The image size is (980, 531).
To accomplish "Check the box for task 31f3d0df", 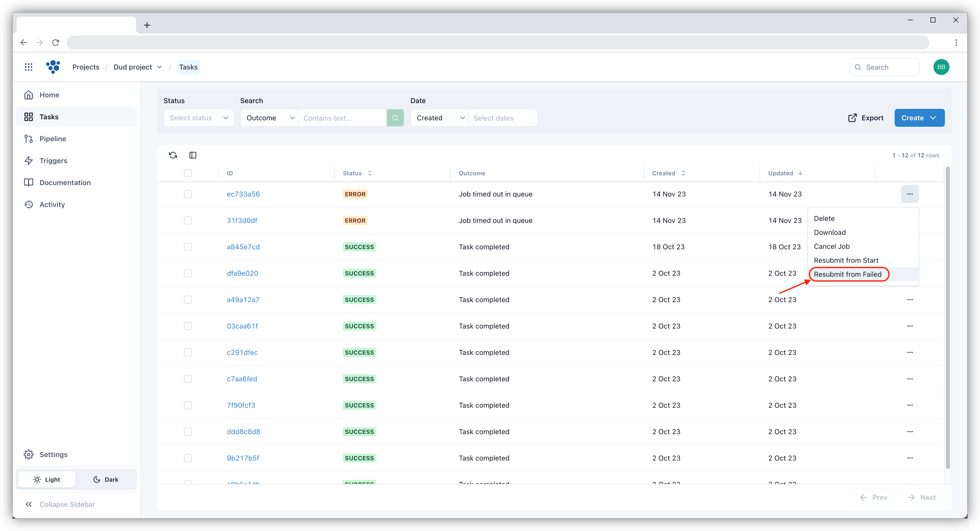I will pyautogui.click(x=188, y=220).
